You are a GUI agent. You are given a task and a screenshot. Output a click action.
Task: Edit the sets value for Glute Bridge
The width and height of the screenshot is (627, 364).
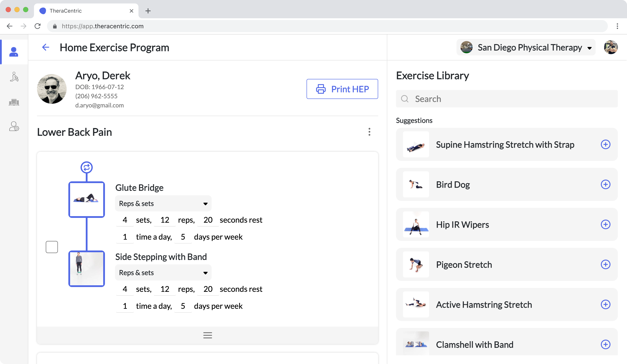click(x=125, y=220)
